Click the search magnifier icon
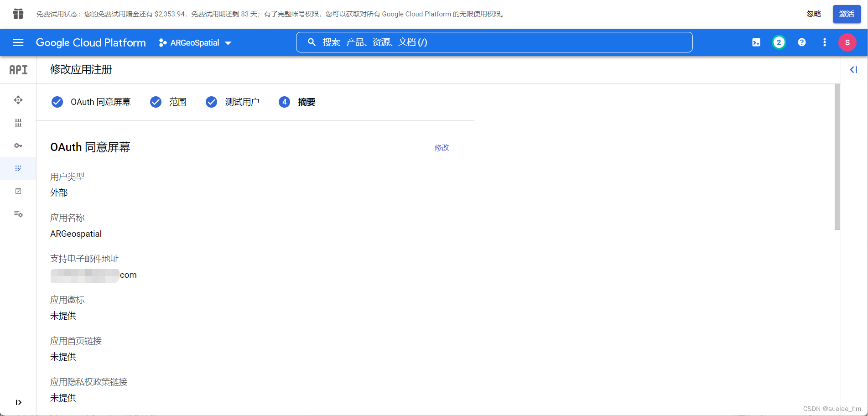The height and width of the screenshot is (416, 868). tap(312, 42)
